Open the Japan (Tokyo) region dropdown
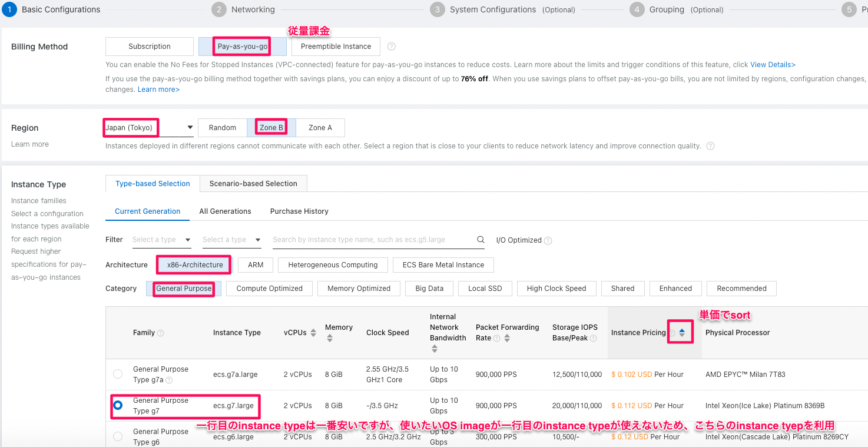This screenshot has height=447, width=868. pos(150,128)
